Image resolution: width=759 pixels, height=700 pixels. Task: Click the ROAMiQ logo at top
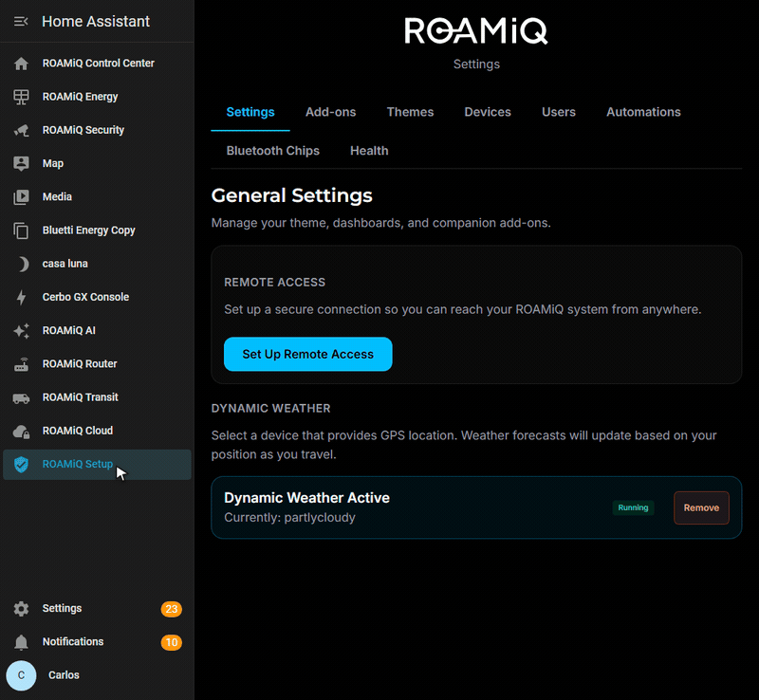pyautogui.click(x=476, y=31)
